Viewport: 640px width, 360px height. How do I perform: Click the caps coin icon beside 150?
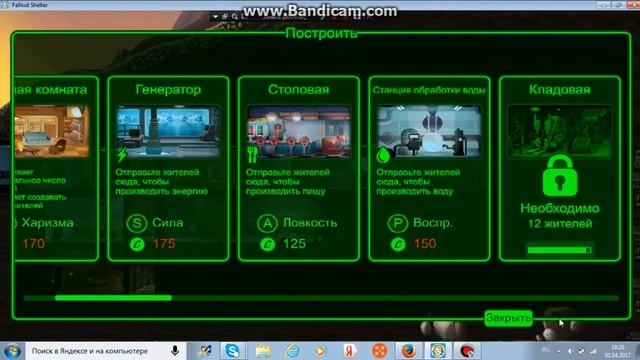click(x=398, y=244)
